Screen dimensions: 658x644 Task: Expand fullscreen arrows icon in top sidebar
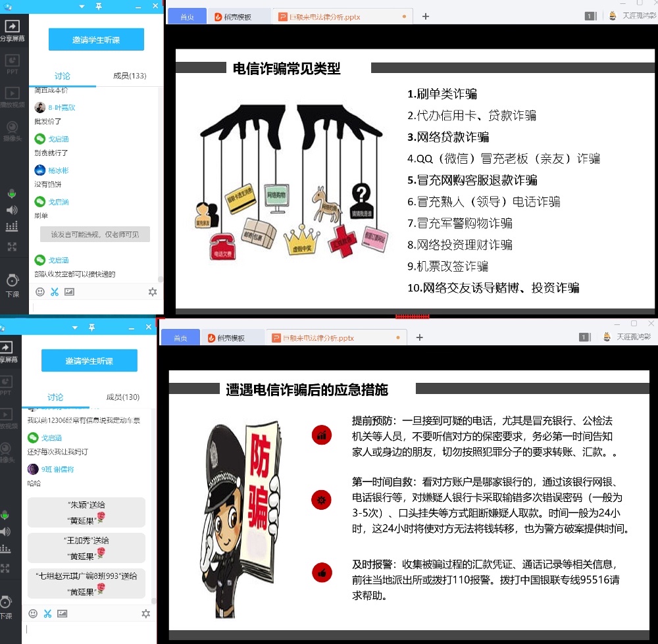click(x=11, y=247)
